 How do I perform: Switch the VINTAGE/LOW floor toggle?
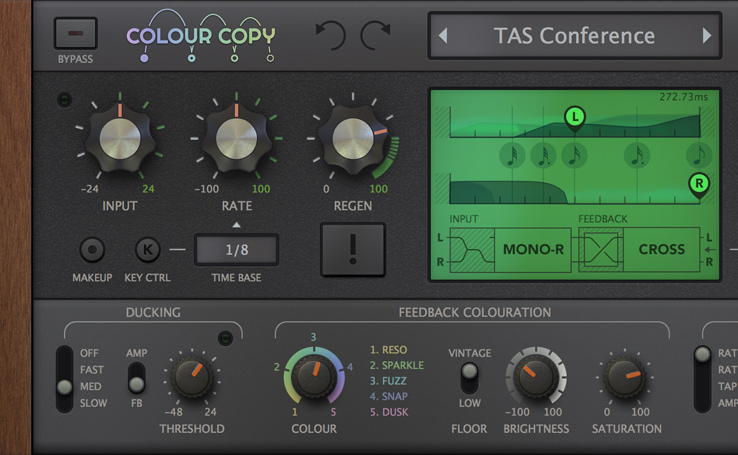point(468,377)
